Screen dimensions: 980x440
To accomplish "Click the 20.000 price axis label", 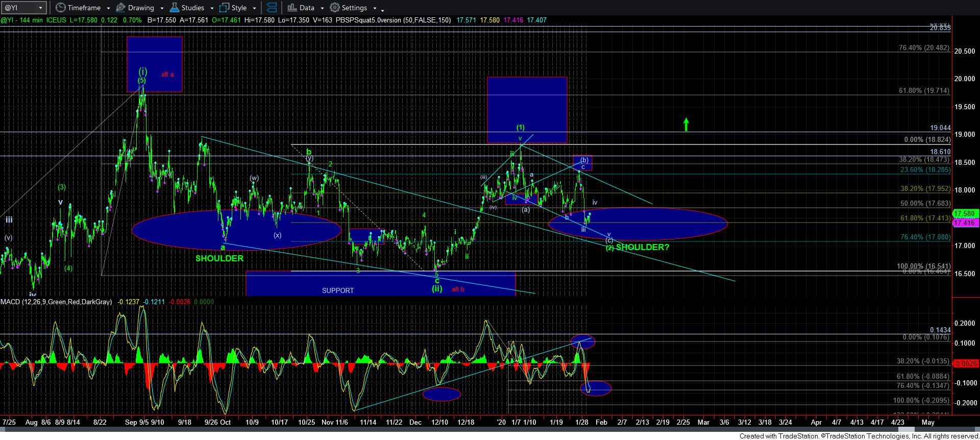I will tap(965, 79).
